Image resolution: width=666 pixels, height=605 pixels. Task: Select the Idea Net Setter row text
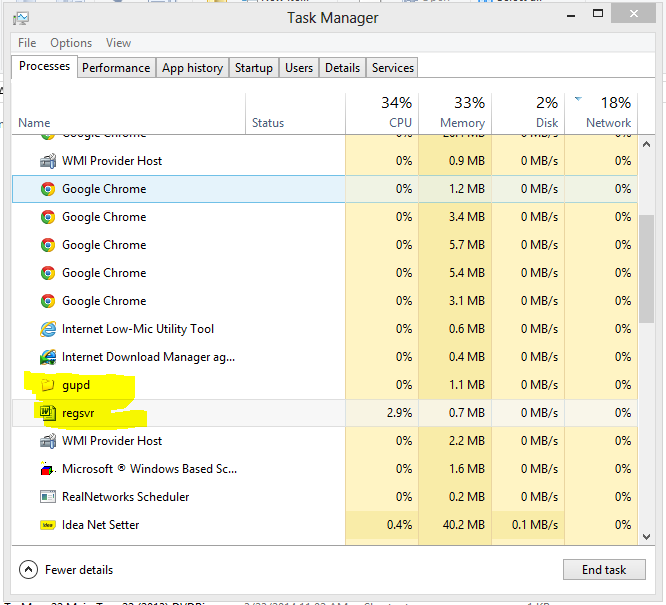coord(101,525)
